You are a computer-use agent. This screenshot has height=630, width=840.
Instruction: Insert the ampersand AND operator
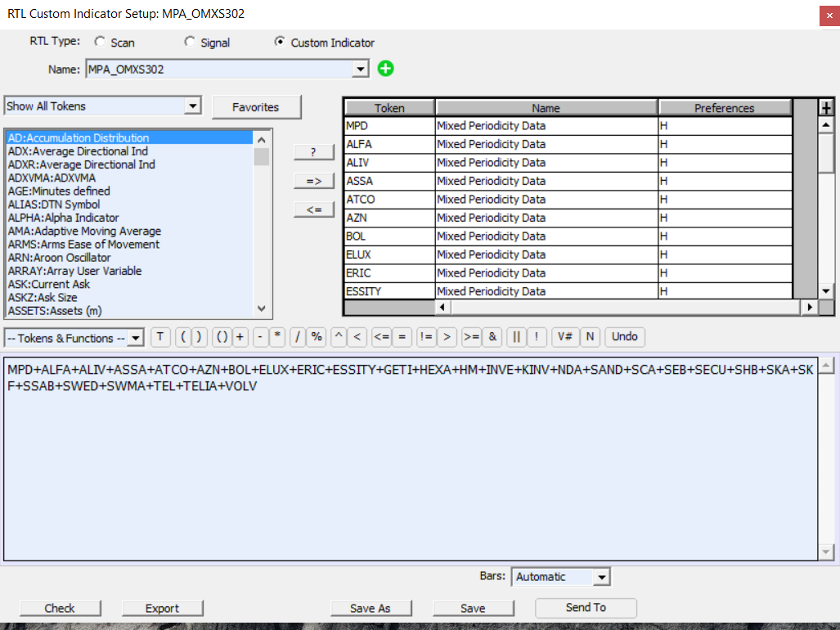coord(492,337)
